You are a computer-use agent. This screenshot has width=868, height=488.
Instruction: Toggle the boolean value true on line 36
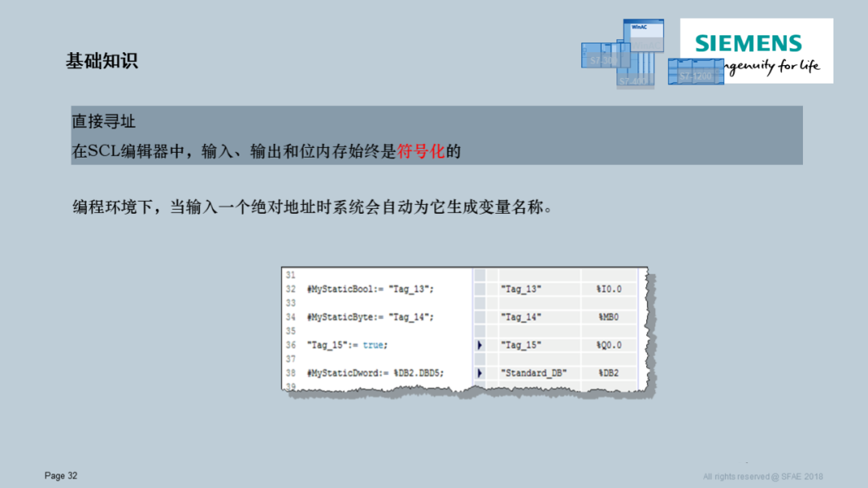pos(373,344)
